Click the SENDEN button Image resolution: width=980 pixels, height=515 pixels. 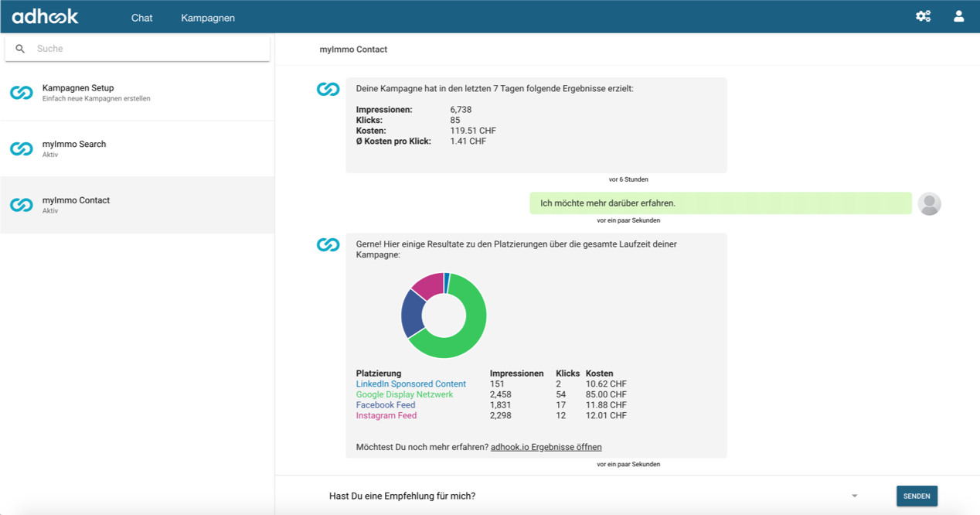point(917,496)
